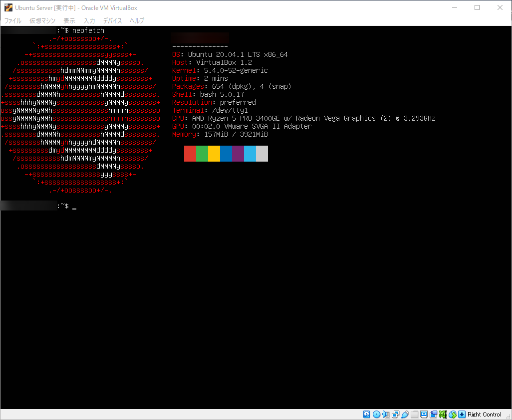Screen dimensions: 512x420
Task: Click the mouse integration status icon
Action: coord(453,414)
